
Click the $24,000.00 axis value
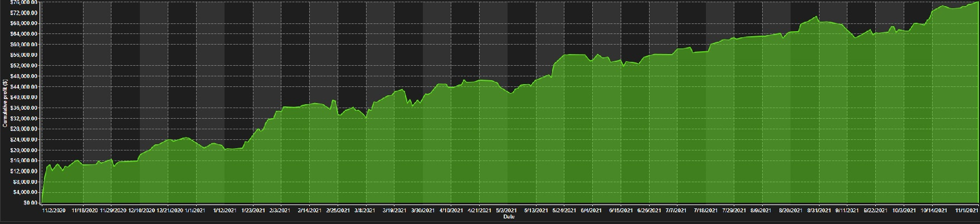(x=23, y=139)
